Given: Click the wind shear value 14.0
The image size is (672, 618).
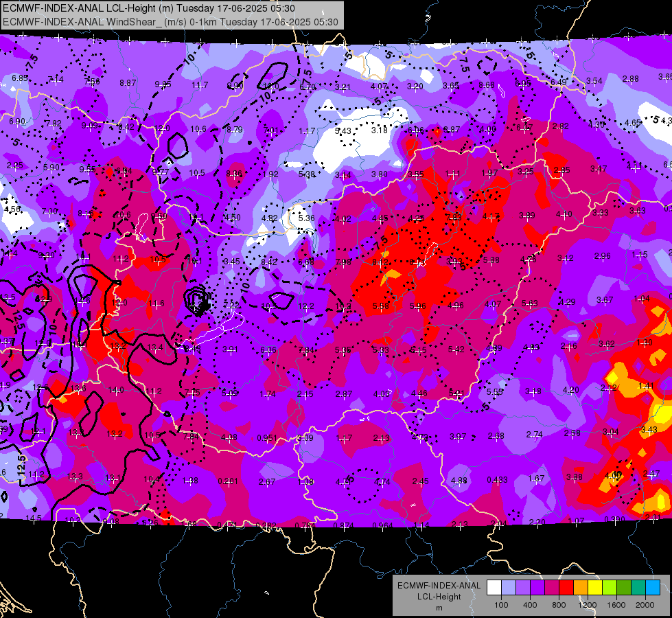Looking at the screenshot, I should [x=116, y=390].
